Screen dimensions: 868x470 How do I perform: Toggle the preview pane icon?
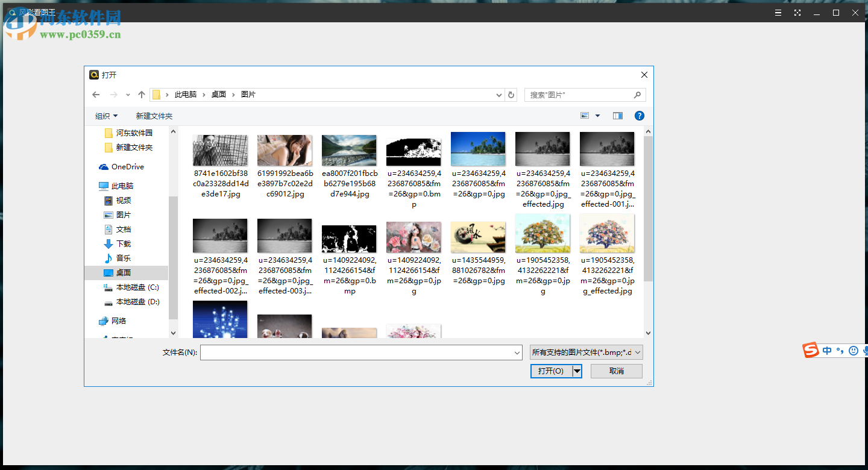coord(617,116)
